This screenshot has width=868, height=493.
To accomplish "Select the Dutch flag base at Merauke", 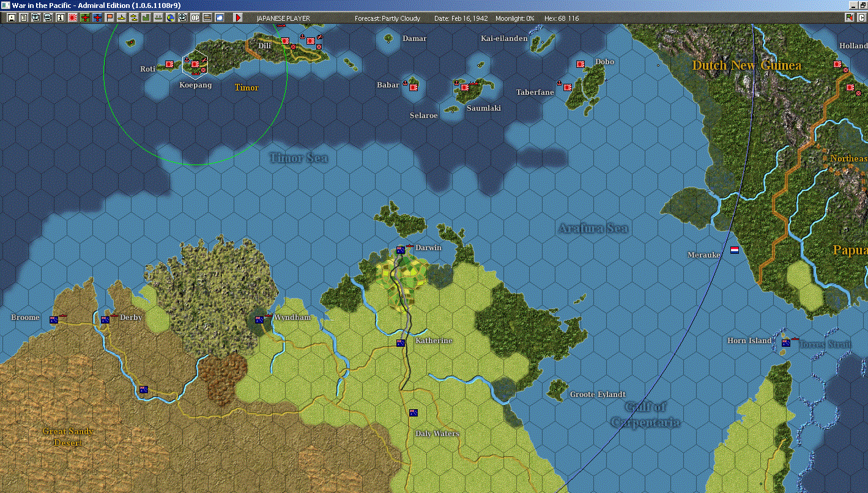I will coord(735,250).
